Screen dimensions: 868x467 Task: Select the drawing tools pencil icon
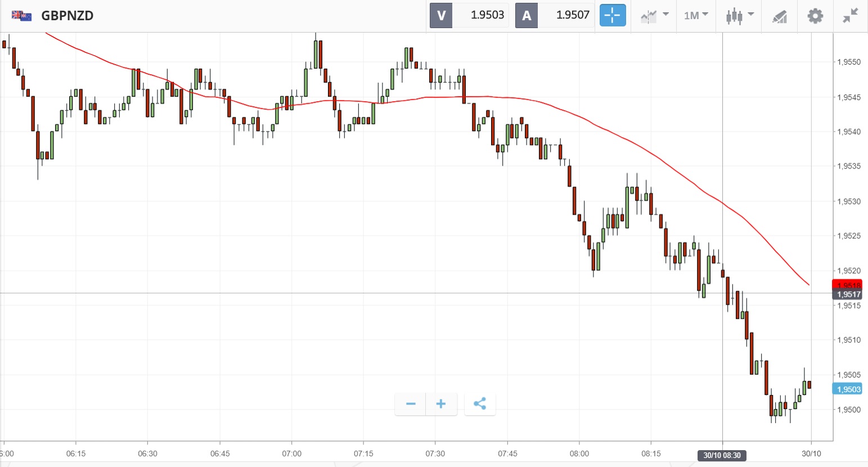(x=779, y=16)
